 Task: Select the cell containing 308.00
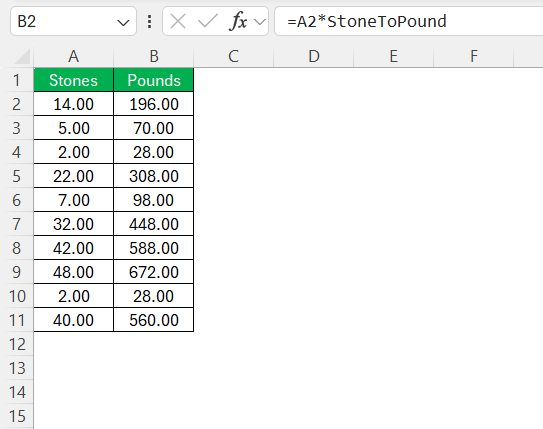pos(154,176)
